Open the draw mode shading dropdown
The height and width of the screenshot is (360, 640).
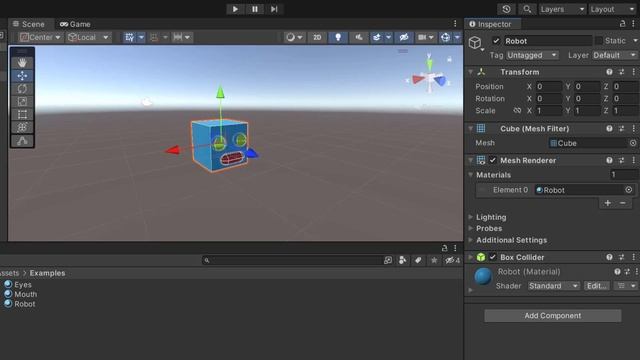coord(294,37)
